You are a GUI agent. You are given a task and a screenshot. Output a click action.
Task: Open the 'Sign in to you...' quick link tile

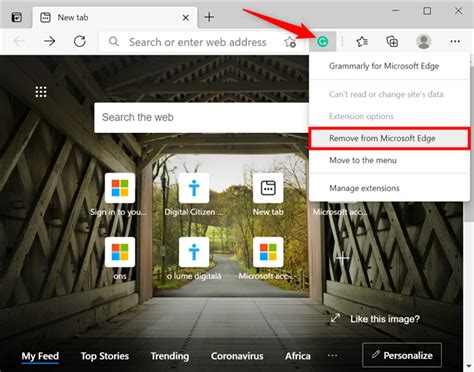pyautogui.click(x=120, y=188)
